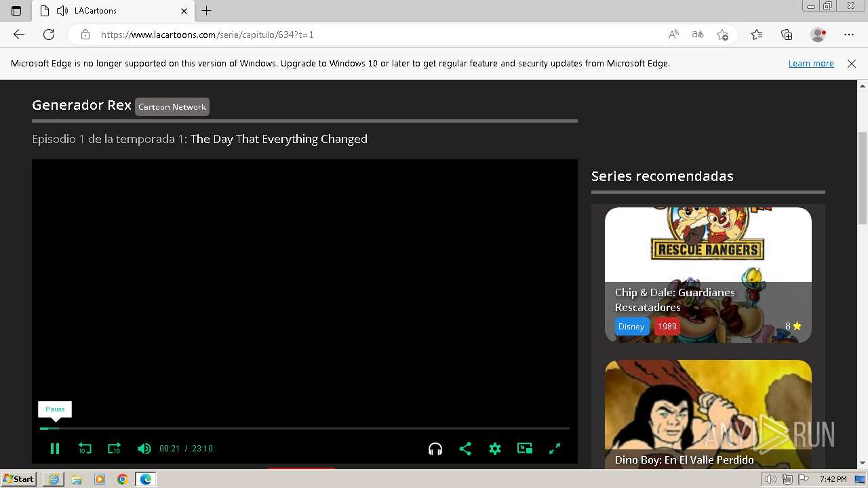This screenshot has width=868, height=488.
Task: Open Windows Media Player taskbar icon
Action: (100, 479)
